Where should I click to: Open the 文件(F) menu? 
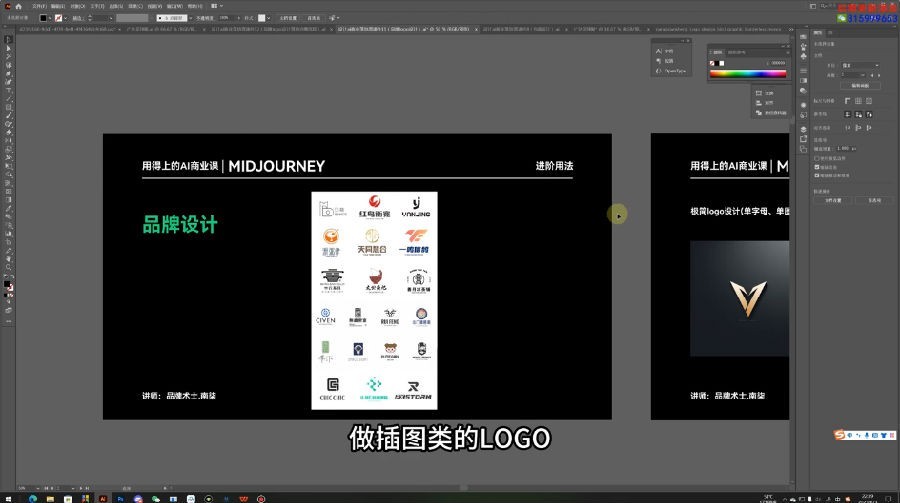(x=40, y=6)
